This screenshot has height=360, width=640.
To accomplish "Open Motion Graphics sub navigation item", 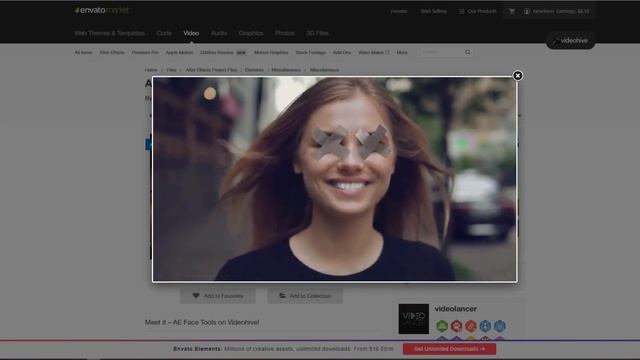I will click(x=271, y=53).
